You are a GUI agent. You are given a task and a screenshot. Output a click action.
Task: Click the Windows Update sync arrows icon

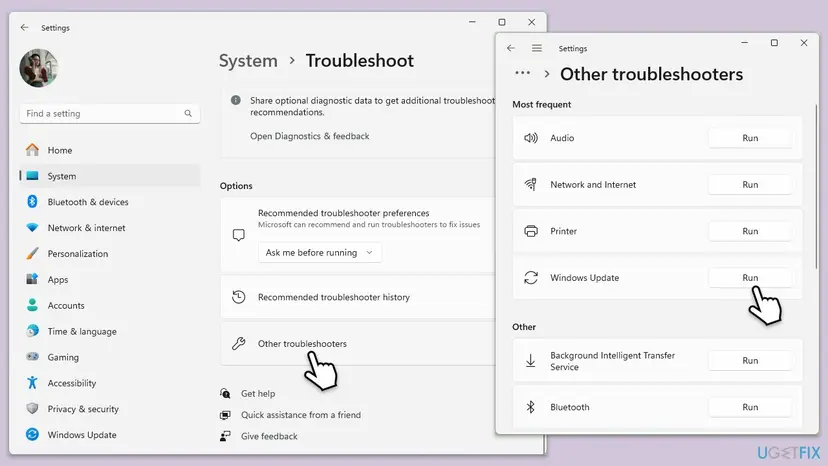pyautogui.click(x=531, y=277)
